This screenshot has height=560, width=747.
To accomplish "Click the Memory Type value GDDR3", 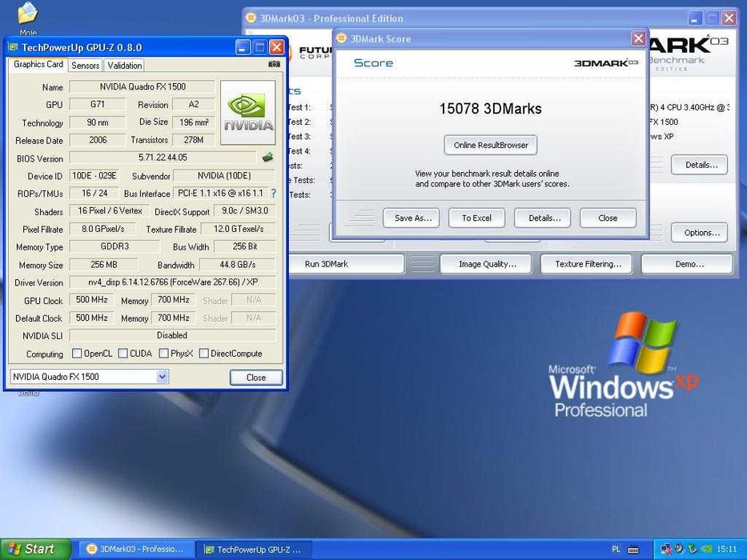I will [x=114, y=246].
